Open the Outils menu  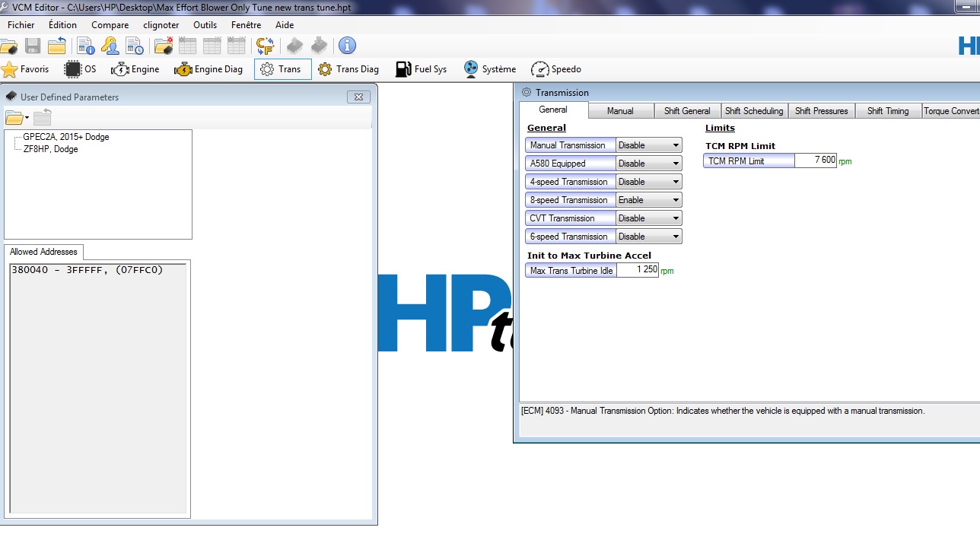(205, 25)
